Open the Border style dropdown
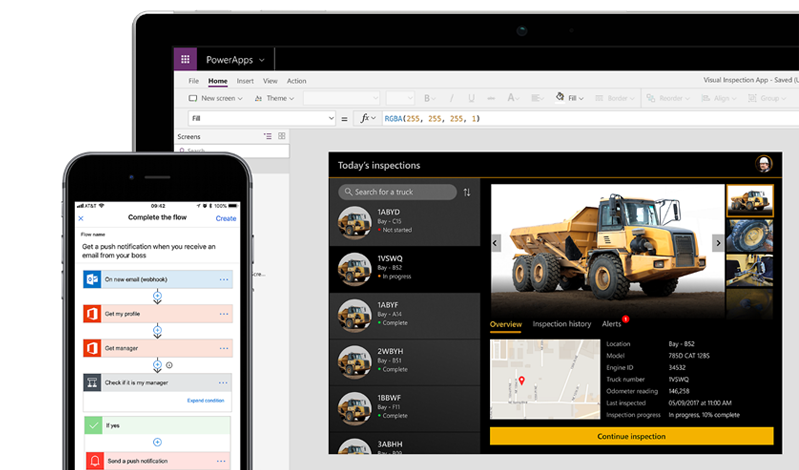Screen dimensions: 799x470 point(615,98)
